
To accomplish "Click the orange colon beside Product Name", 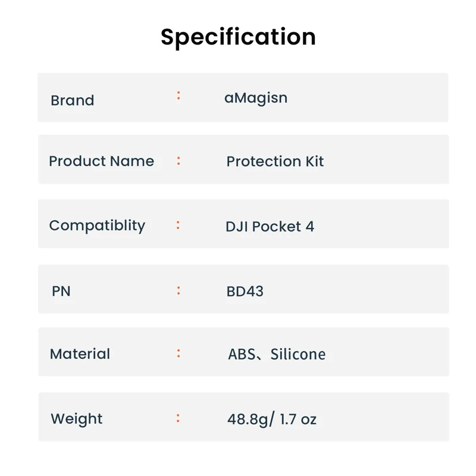I will (178, 161).
